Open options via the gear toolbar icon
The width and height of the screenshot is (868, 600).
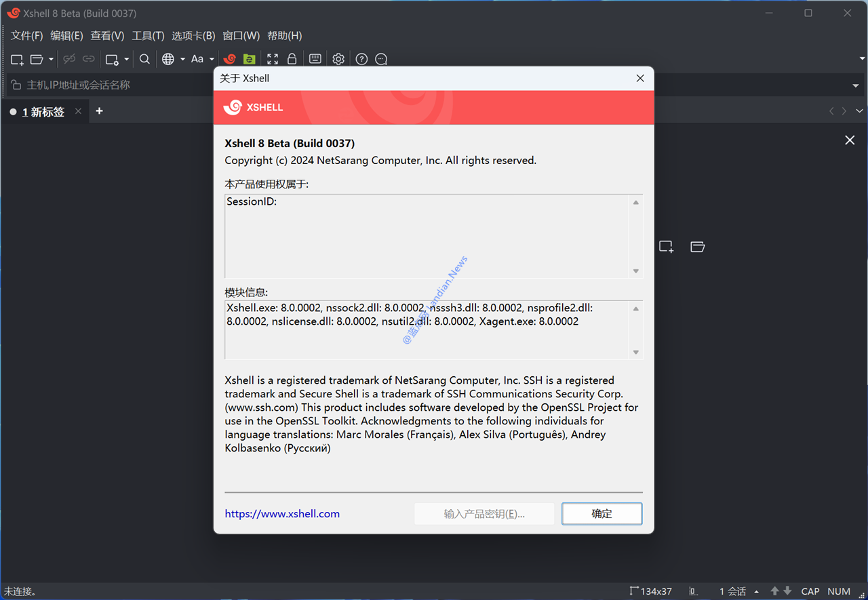338,60
